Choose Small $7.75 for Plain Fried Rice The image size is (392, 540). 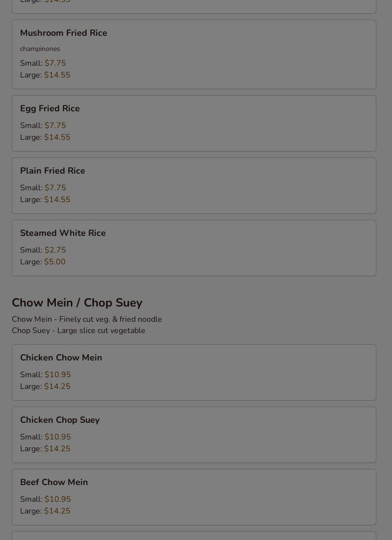(55, 188)
